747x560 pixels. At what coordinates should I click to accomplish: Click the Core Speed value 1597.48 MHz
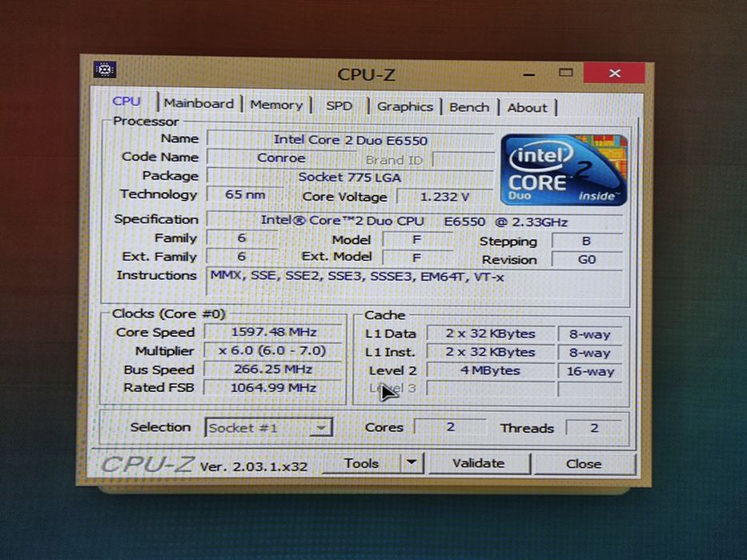[x=274, y=332]
